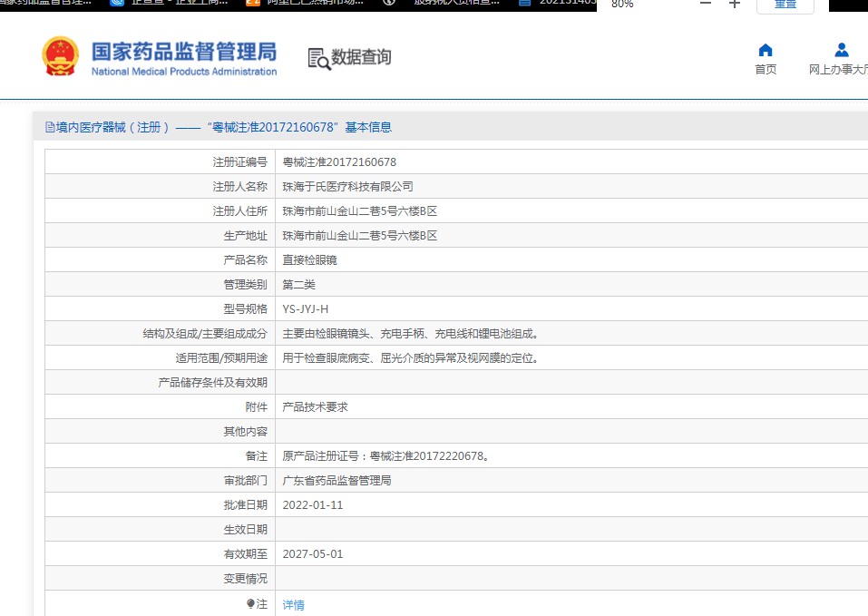Select registration number 粤械注准20172160678 cell
868x616 pixels.
339,162
